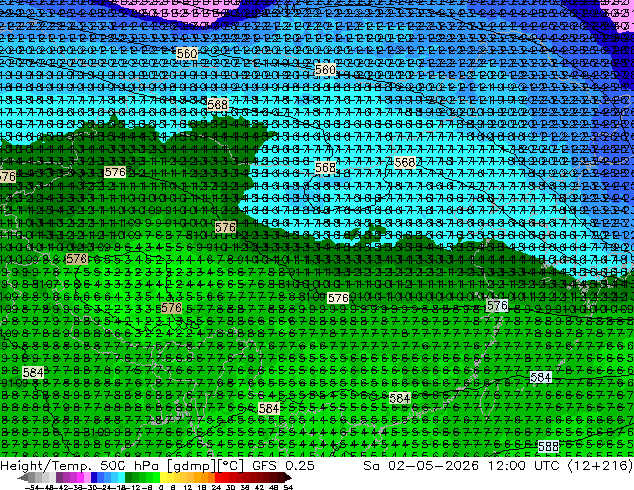Image resolution: width=634 pixels, height=490 pixels.
Task: Click the left gray arrow of color bar
Action: click(23, 478)
